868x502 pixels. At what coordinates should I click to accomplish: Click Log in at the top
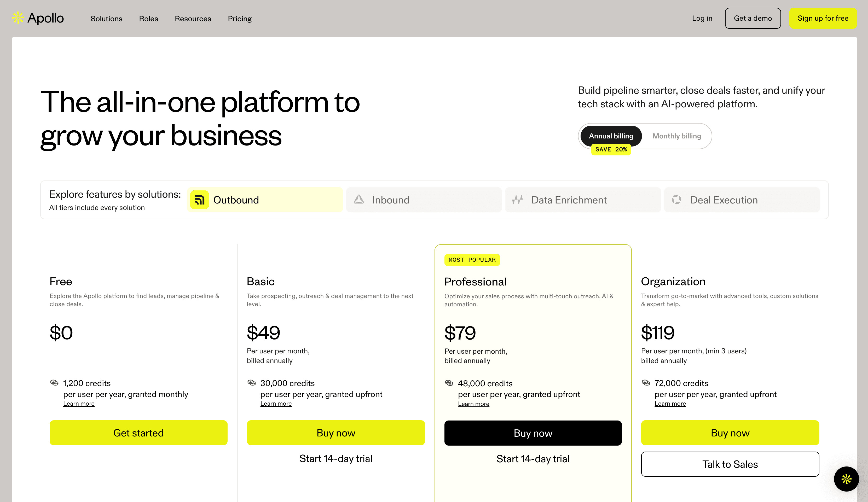[x=702, y=18]
